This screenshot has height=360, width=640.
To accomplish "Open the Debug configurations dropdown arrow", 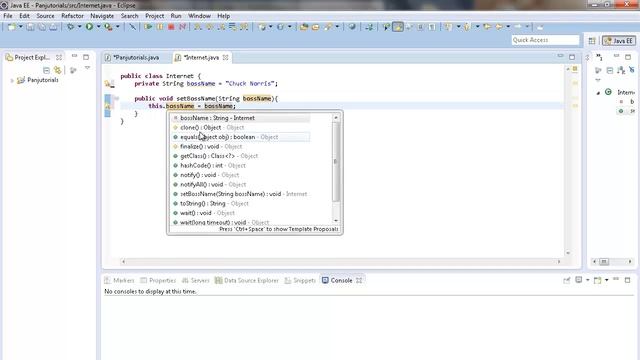I will click(80, 27).
